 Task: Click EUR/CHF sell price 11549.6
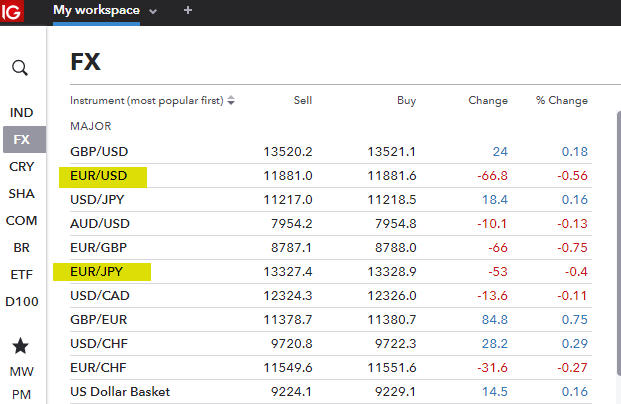coord(288,368)
